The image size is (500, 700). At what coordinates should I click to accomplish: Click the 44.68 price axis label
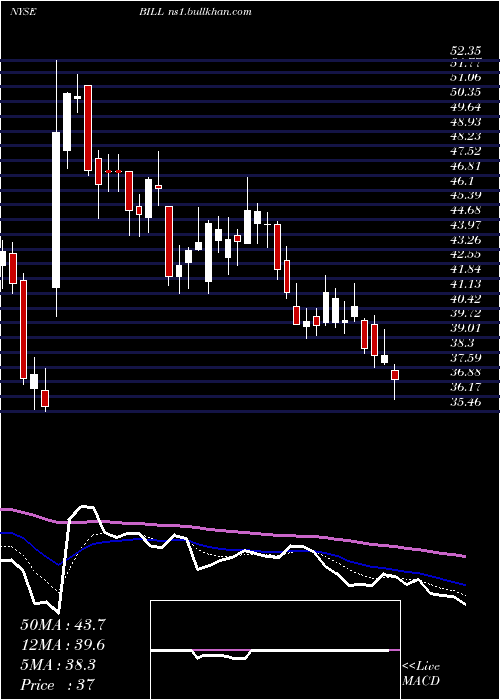point(466,210)
